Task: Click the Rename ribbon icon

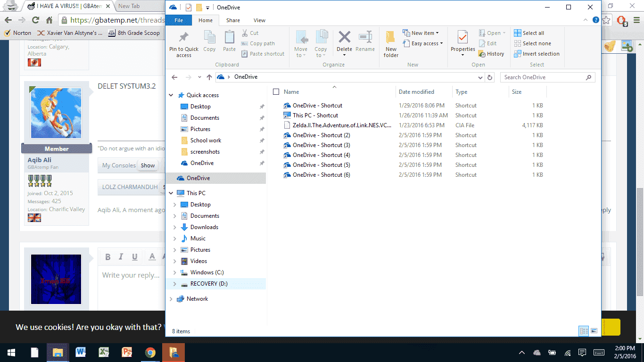Action: point(365,41)
